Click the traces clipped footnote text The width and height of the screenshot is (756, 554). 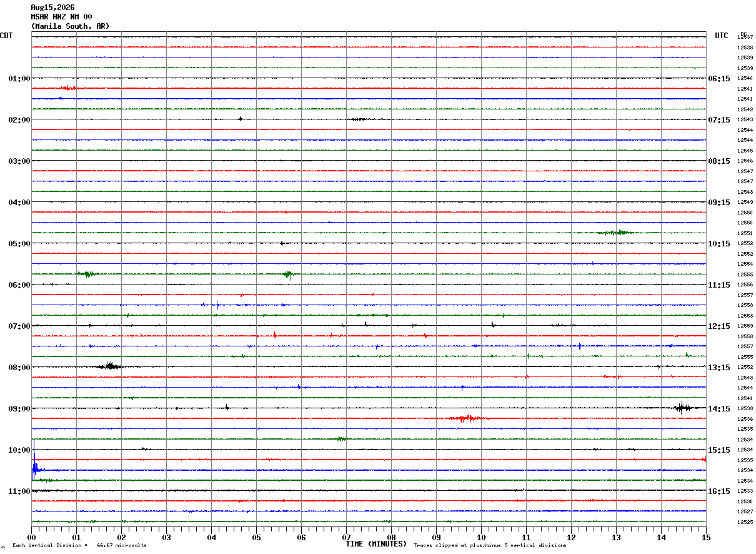tap(490, 545)
